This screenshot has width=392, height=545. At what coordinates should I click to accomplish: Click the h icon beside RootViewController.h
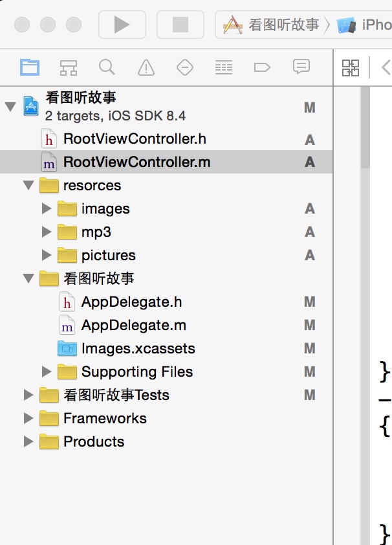coord(49,139)
